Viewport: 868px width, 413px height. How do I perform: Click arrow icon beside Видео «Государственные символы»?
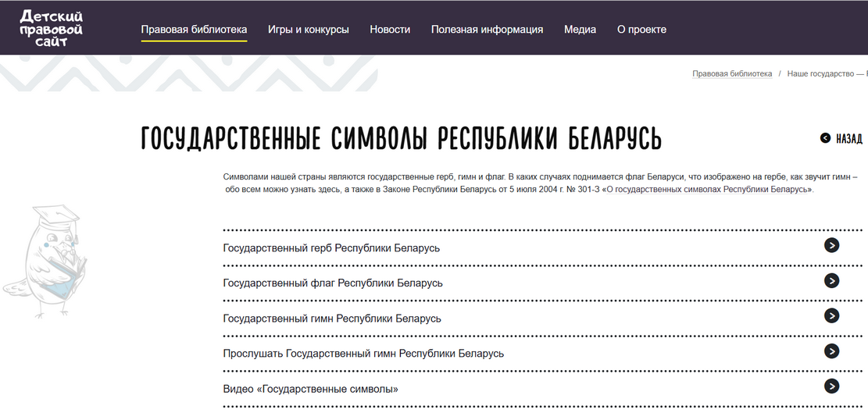pyautogui.click(x=831, y=386)
